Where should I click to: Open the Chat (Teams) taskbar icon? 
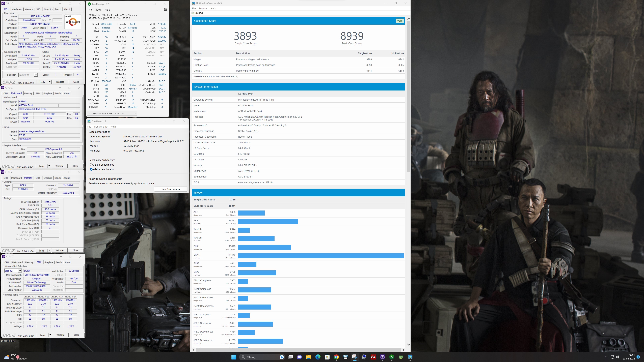299,357
